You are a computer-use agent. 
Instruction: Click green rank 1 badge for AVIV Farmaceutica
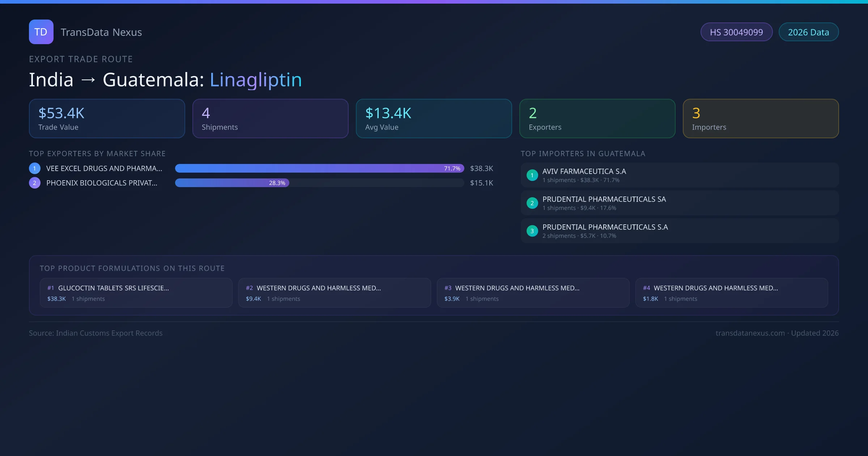point(532,175)
